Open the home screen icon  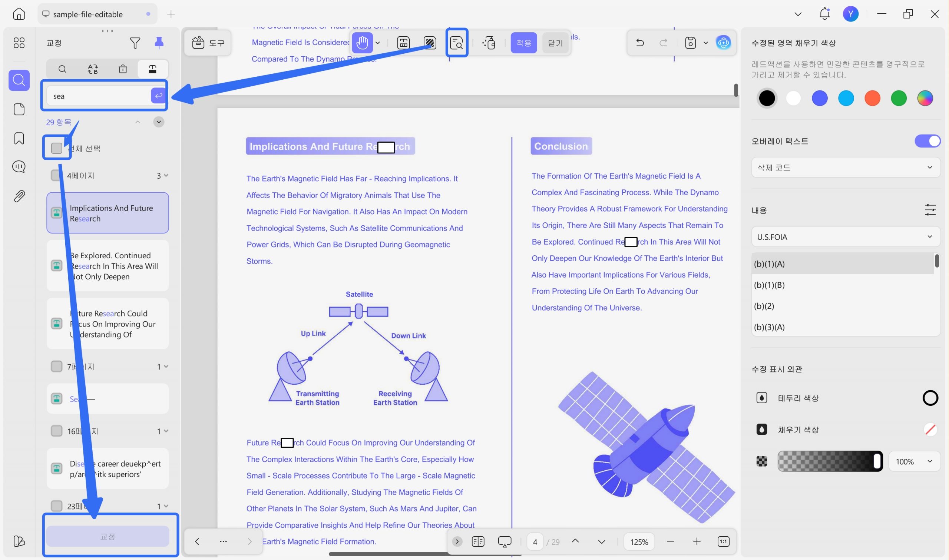pyautogui.click(x=19, y=14)
